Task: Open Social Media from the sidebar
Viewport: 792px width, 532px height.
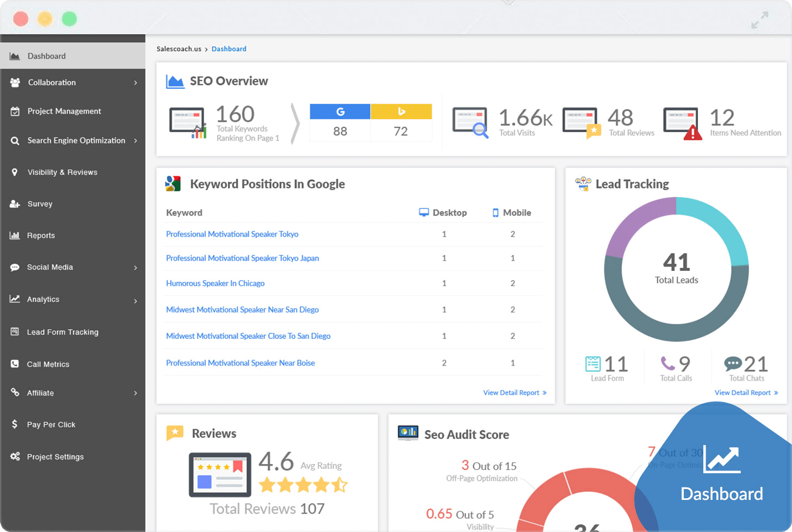Action: 50,267
